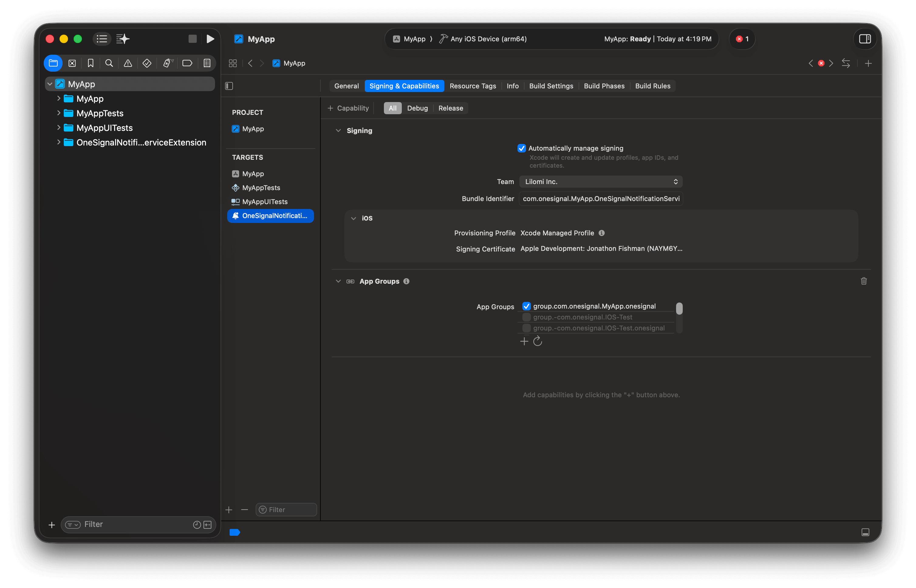Open the debug navigator icon
Viewport: 916px width, 588px height.
tap(168, 63)
